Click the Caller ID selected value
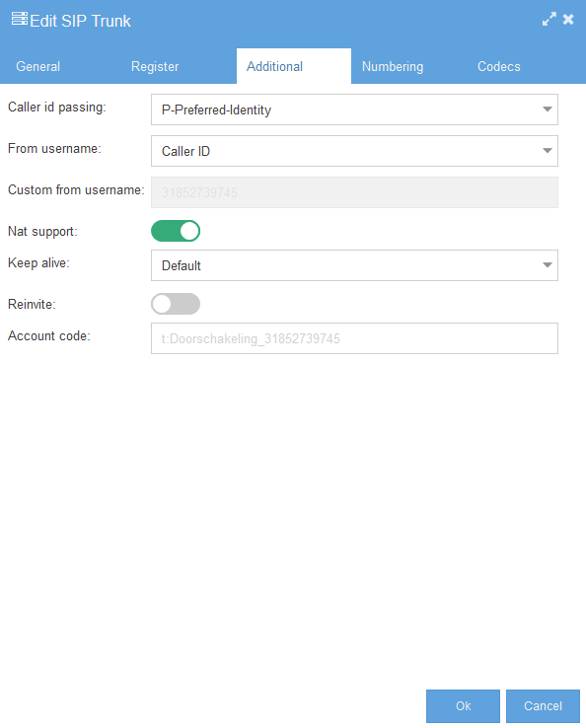586x728 pixels. point(185,151)
